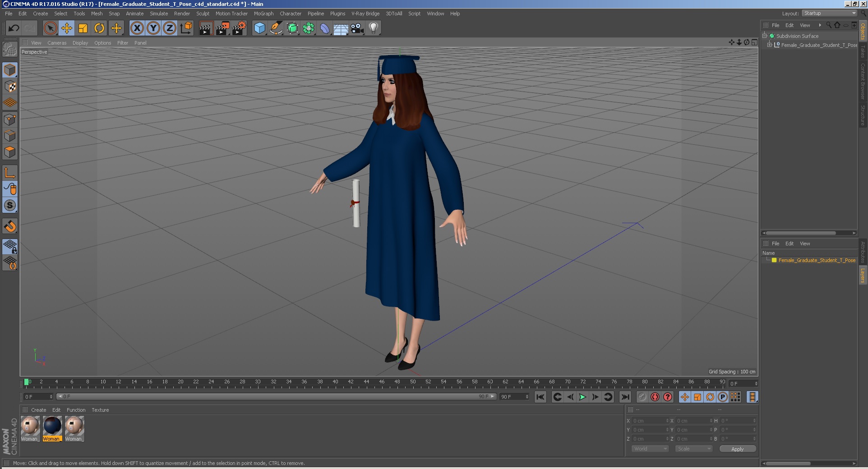868x469 pixels.
Task: Switch to Edges mode
Action: [10, 136]
